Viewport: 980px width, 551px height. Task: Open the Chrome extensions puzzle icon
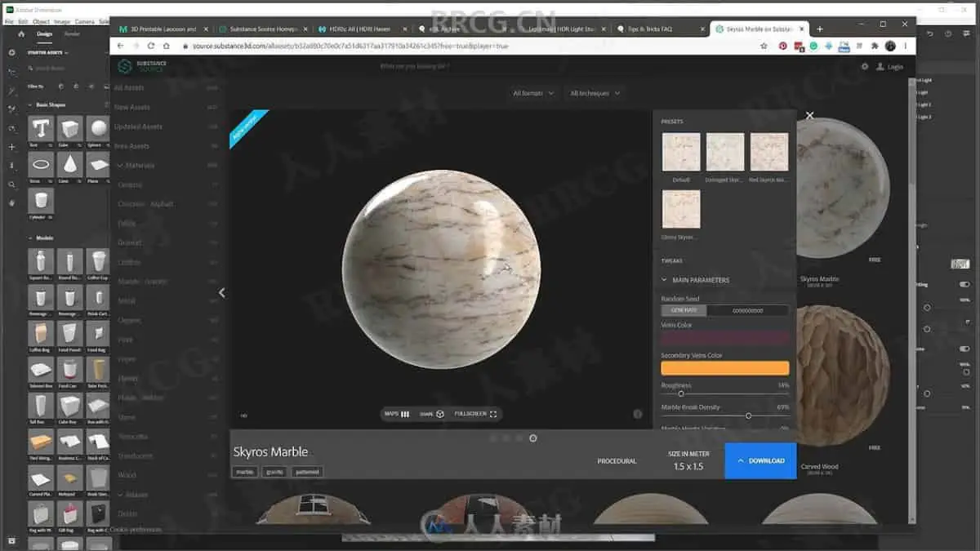pos(876,47)
